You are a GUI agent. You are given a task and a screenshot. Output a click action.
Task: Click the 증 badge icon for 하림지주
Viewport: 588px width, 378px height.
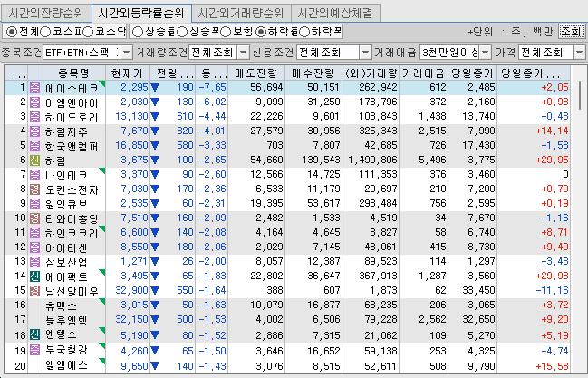point(34,131)
